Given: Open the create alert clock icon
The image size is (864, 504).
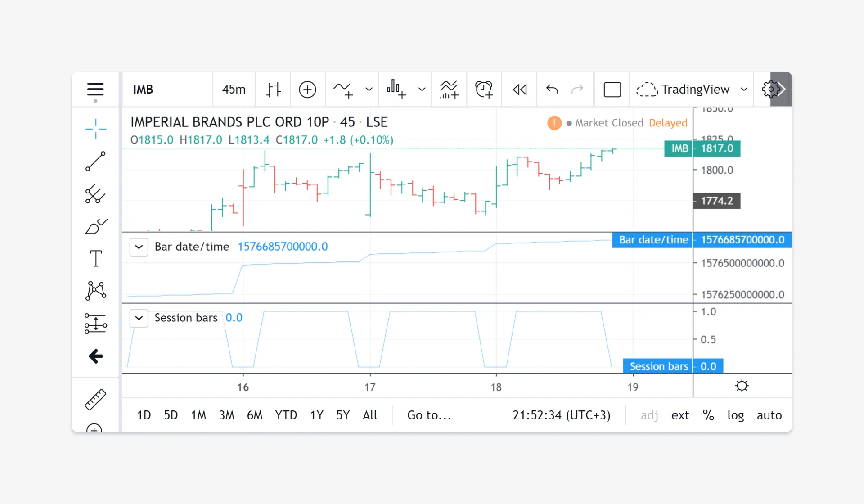Looking at the screenshot, I should pos(484,89).
